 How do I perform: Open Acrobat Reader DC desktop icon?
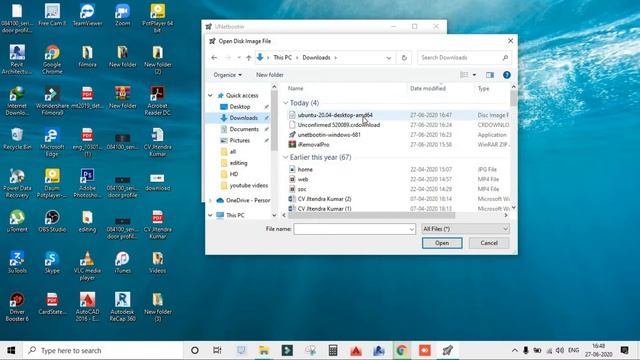pyautogui.click(x=158, y=100)
